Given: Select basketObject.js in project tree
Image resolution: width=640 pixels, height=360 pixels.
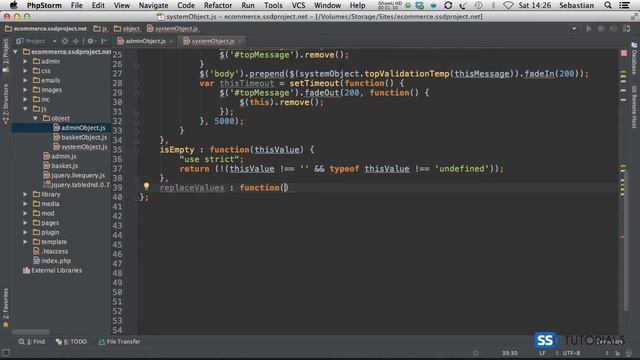Looking at the screenshot, I should click(x=80, y=137).
